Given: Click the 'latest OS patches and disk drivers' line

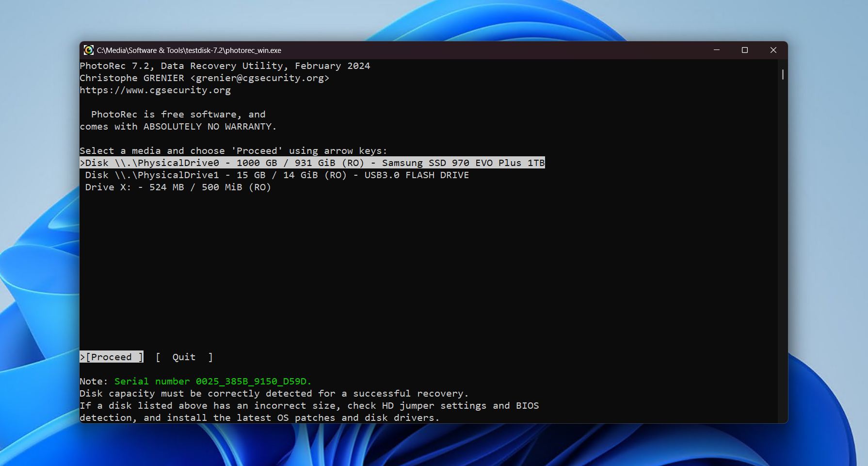Looking at the screenshot, I should [x=259, y=418].
